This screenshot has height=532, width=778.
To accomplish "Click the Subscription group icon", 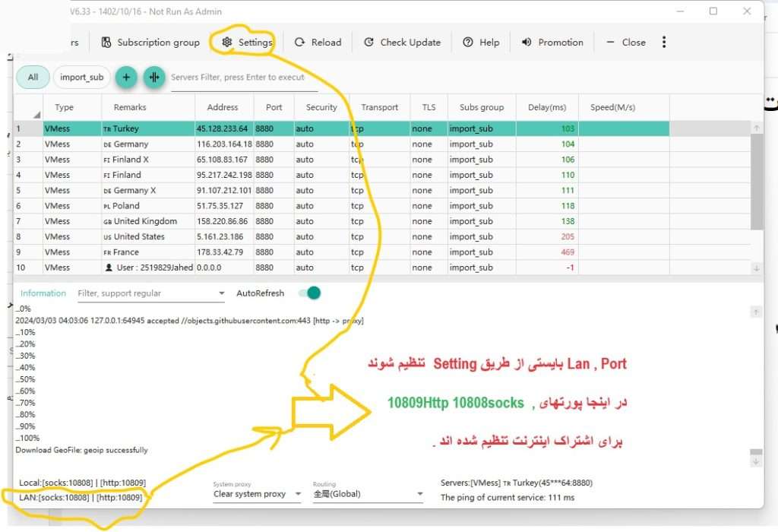I will [107, 42].
